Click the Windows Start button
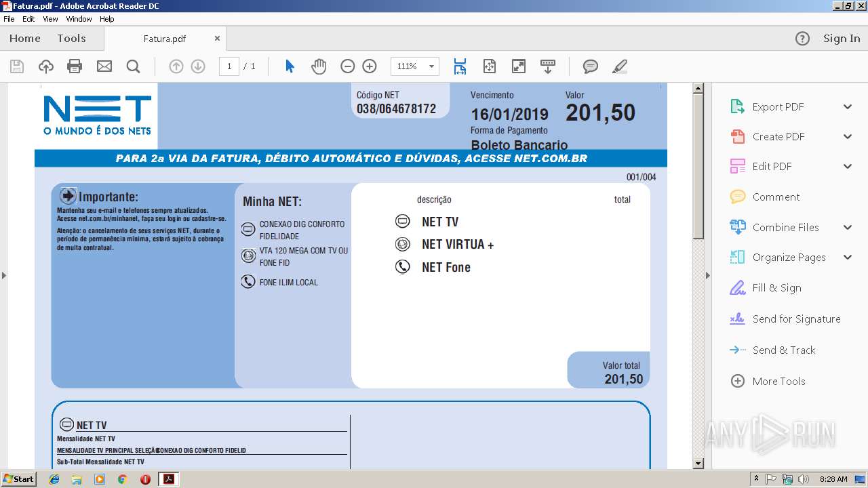 click(18, 479)
